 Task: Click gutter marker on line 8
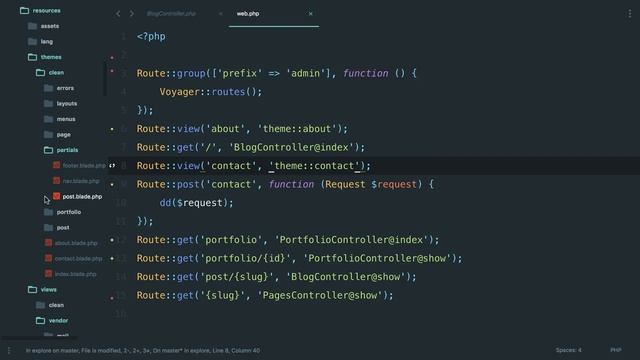tap(112, 166)
